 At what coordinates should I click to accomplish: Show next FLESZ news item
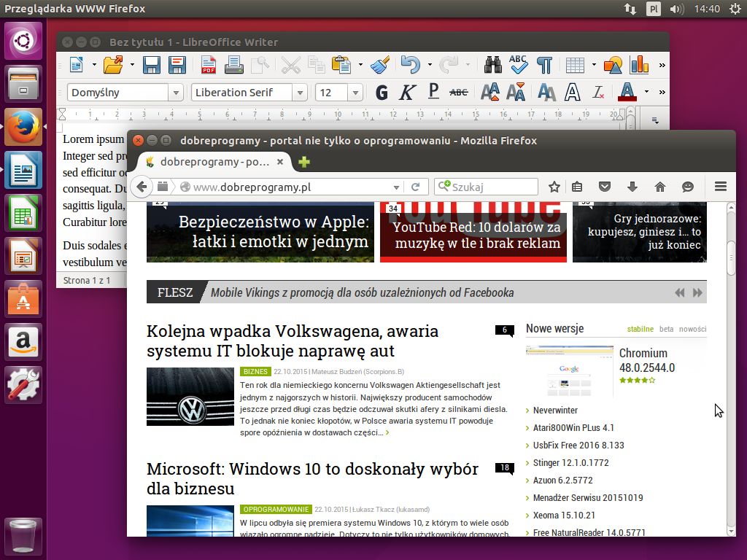click(x=697, y=292)
